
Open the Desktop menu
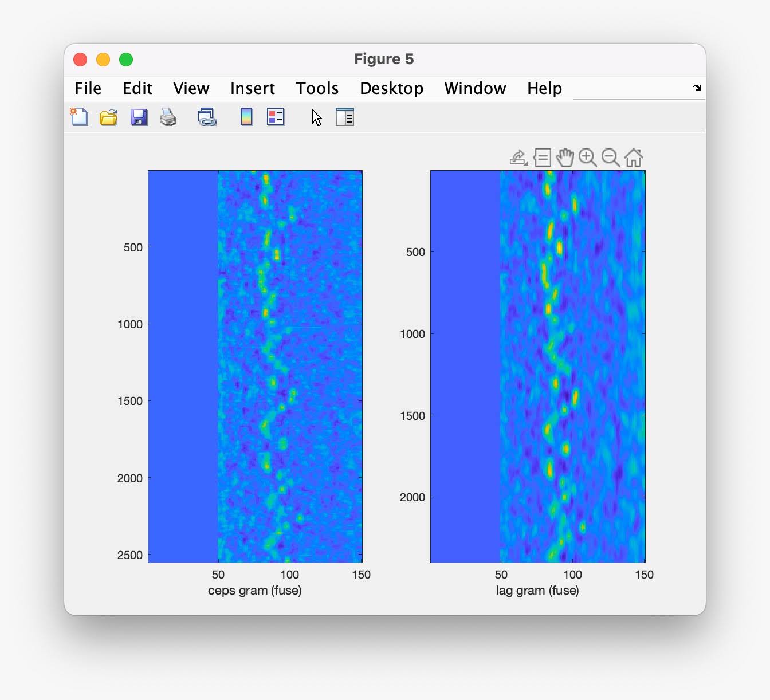tap(392, 88)
